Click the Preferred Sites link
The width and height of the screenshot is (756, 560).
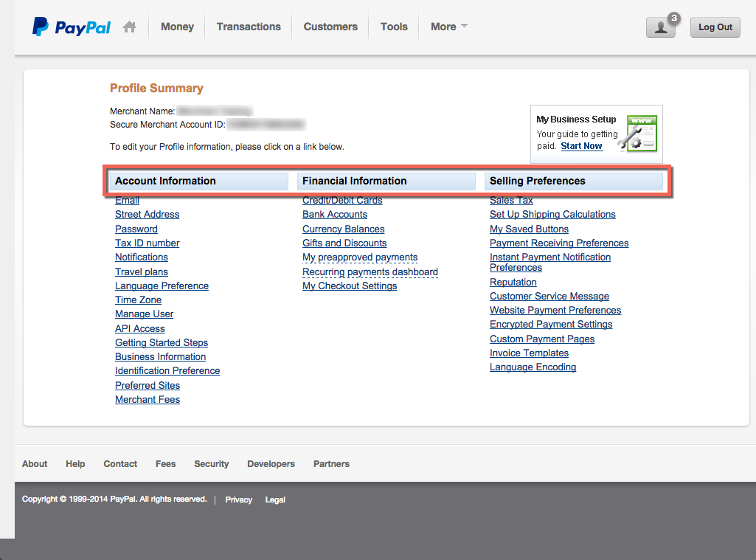(148, 385)
